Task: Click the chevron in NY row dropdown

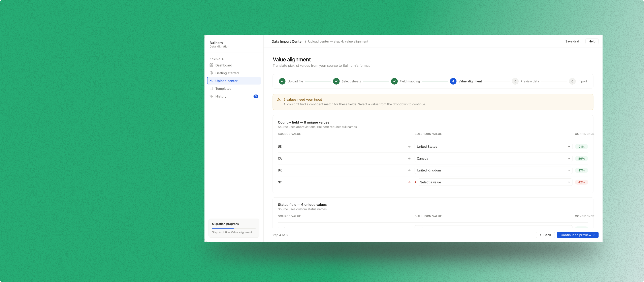Action: (x=569, y=182)
